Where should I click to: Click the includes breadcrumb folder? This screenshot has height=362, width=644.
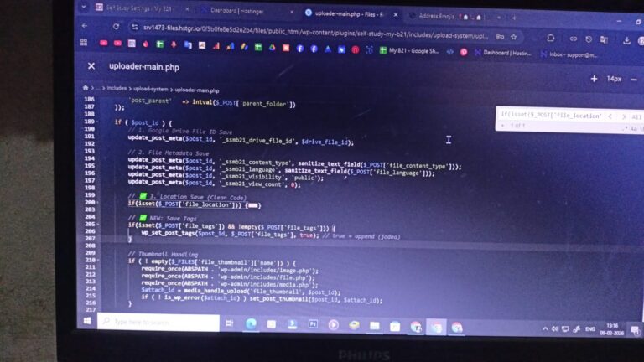(117, 88)
